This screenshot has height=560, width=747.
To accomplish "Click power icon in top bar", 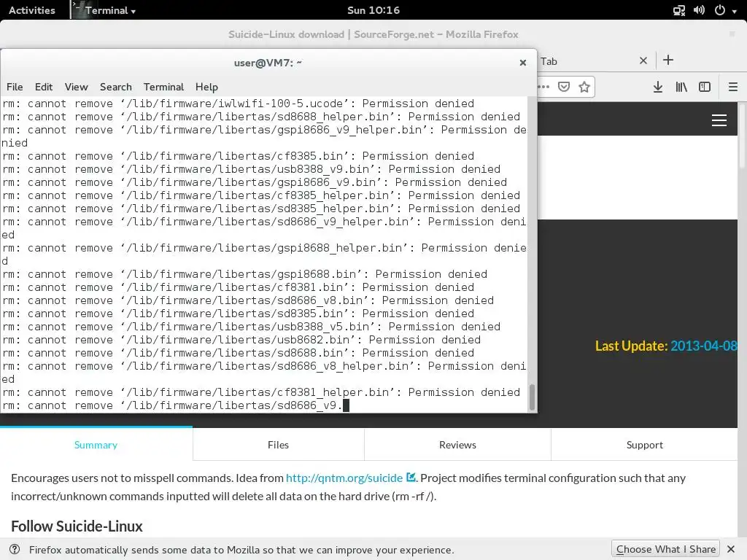I will pos(720,10).
